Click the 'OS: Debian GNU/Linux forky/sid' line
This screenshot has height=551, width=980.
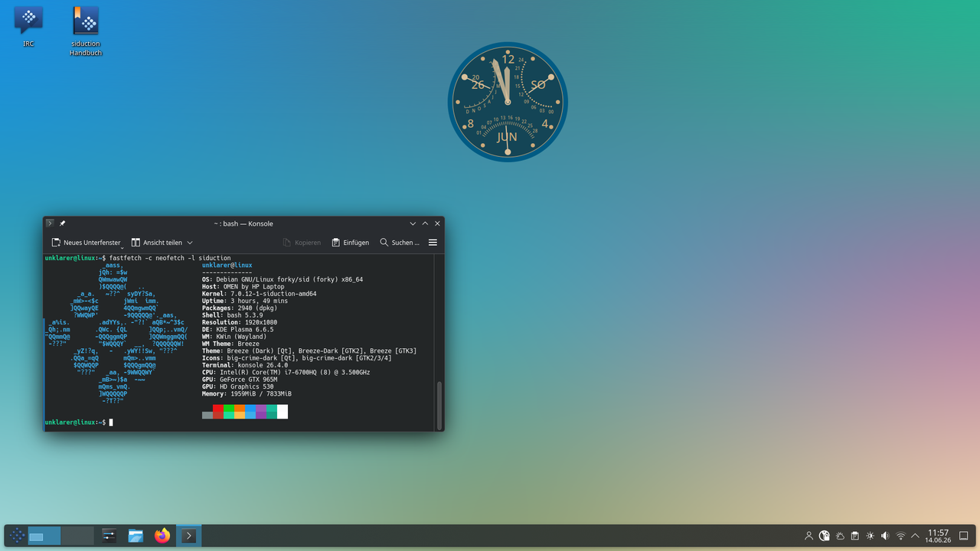(x=283, y=279)
